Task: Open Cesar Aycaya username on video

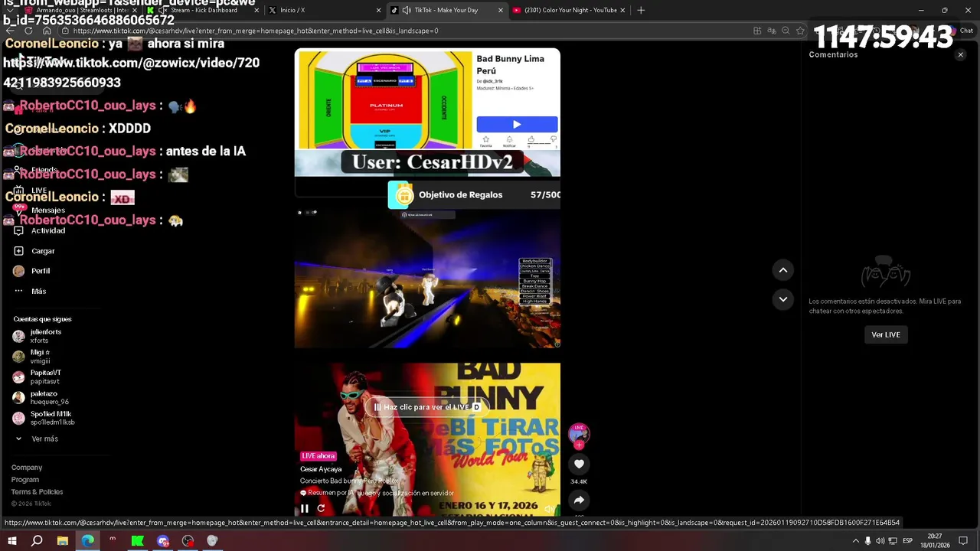Action: [x=321, y=469]
